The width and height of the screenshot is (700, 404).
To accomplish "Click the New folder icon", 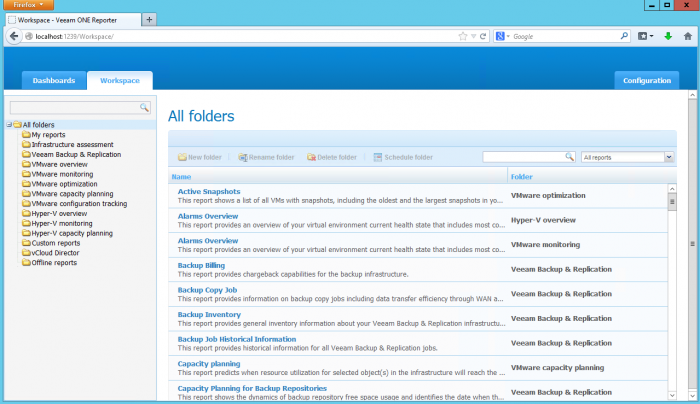I will [x=182, y=157].
